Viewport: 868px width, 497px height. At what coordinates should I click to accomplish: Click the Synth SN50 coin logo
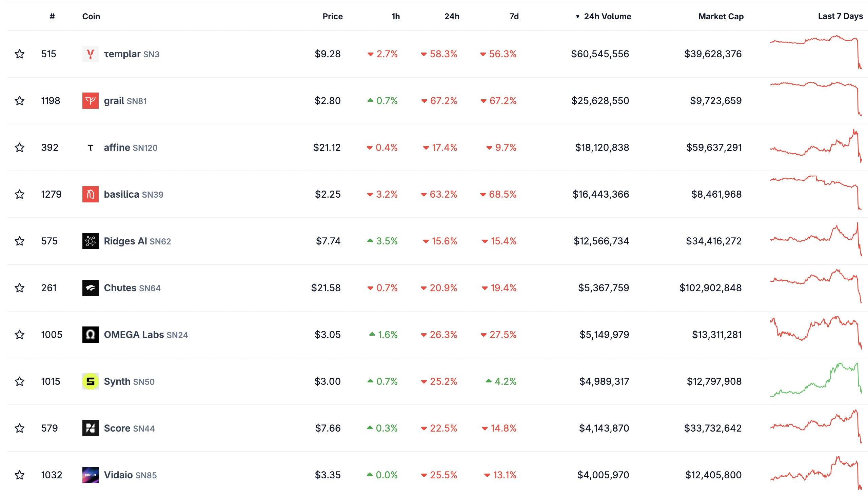[90, 381]
